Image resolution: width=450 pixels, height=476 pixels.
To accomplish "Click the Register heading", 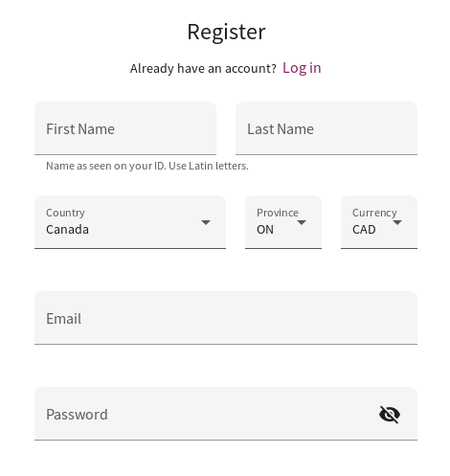I will (226, 32).
